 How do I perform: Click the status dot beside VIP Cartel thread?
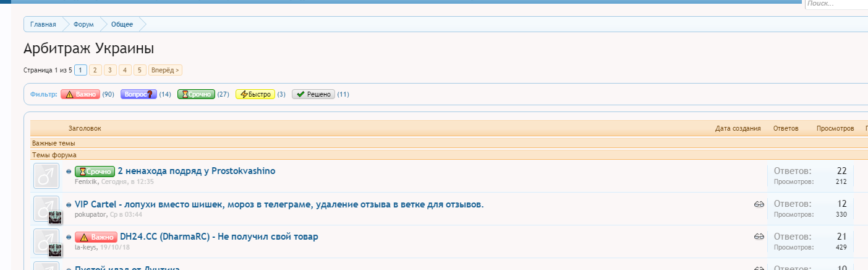point(69,205)
